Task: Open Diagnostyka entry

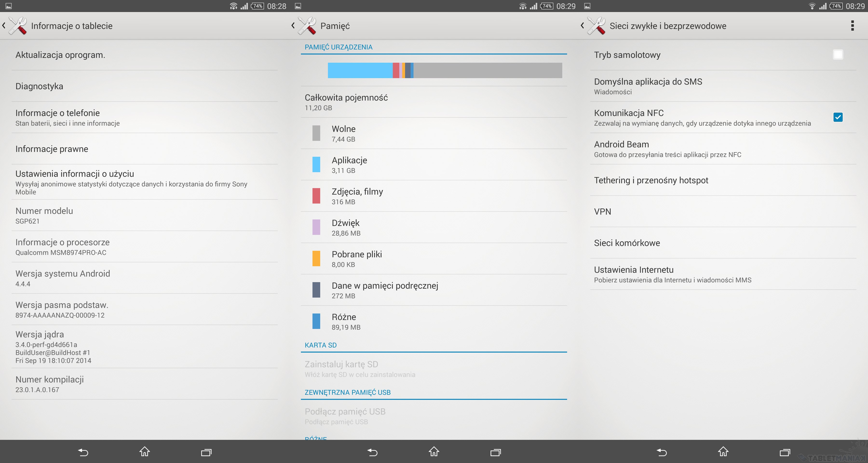Action: (x=40, y=86)
